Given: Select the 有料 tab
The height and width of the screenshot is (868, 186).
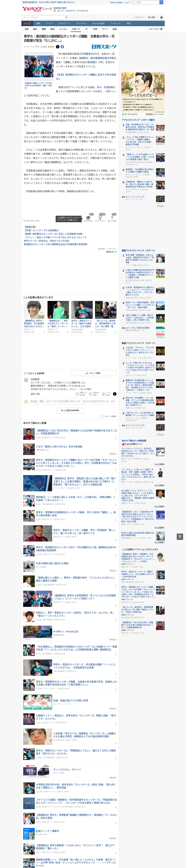Looking at the screenshot, I should point(128,24).
